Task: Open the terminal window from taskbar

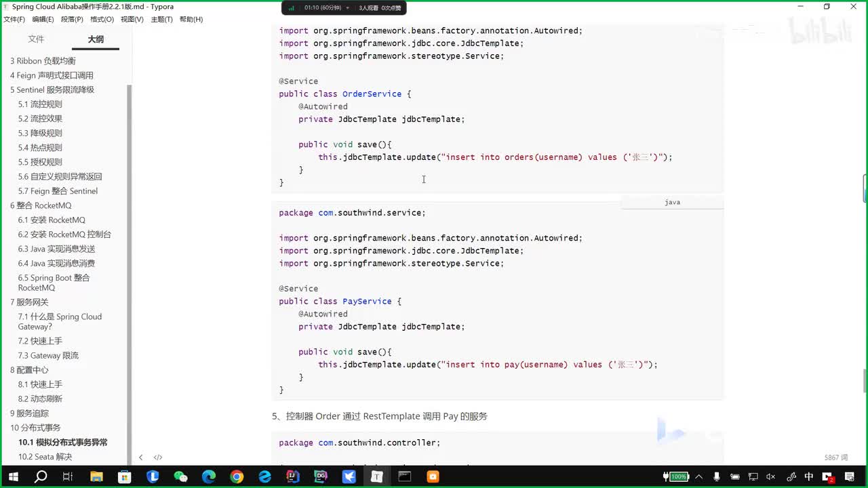Action: pyautogui.click(x=405, y=476)
